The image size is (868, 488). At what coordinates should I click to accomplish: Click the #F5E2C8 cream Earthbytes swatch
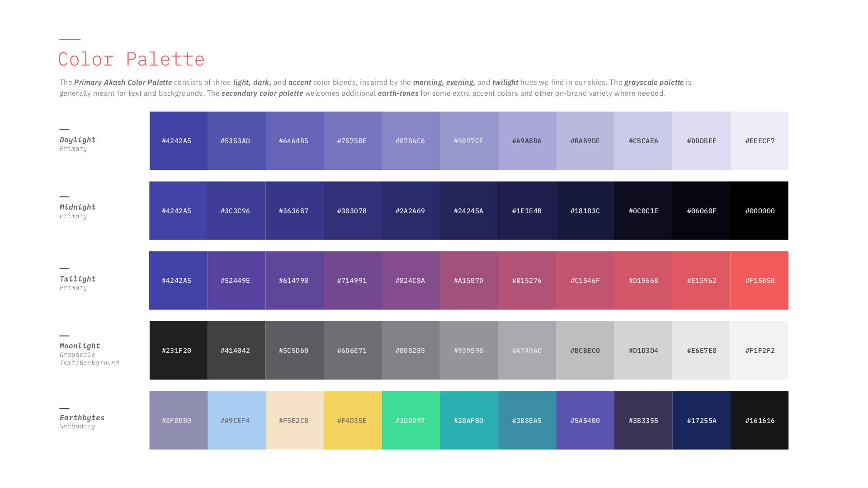(x=294, y=420)
